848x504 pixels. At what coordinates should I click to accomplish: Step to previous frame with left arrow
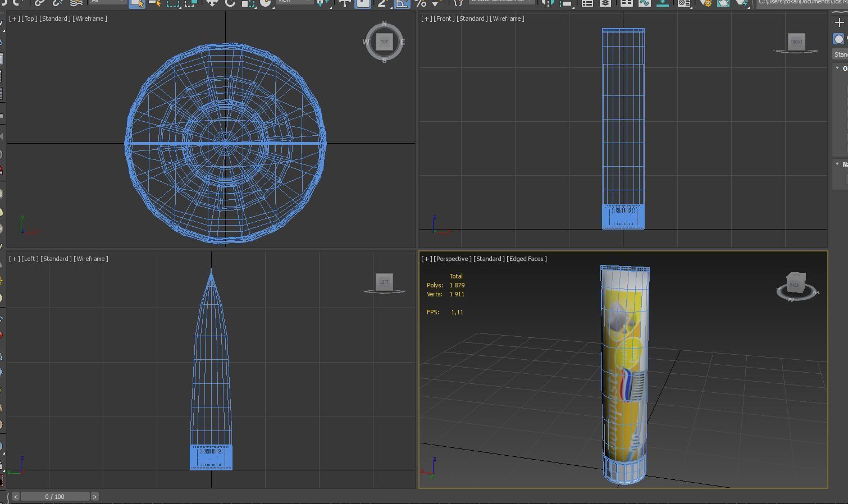tap(15, 496)
